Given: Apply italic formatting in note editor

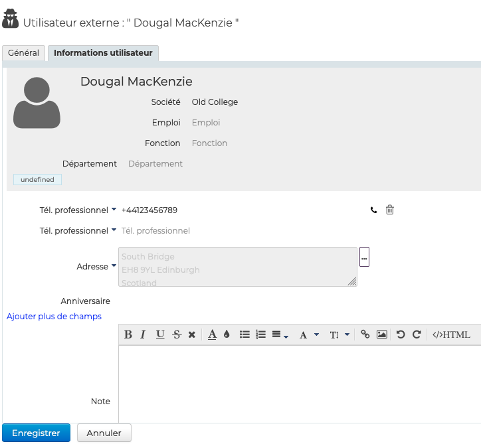Looking at the screenshot, I should pyautogui.click(x=143, y=335).
